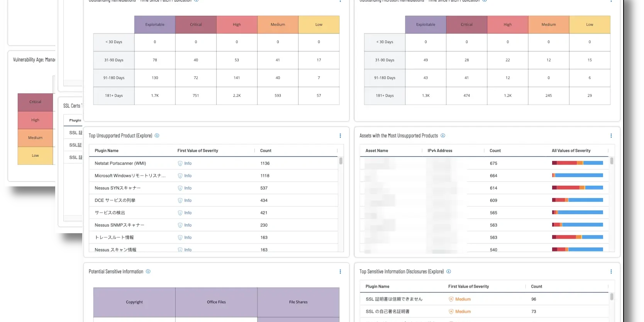This screenshot has height=322, width=644.
Task: Click the 1.2K High cell in right matrix
Action: click(508, 96)
